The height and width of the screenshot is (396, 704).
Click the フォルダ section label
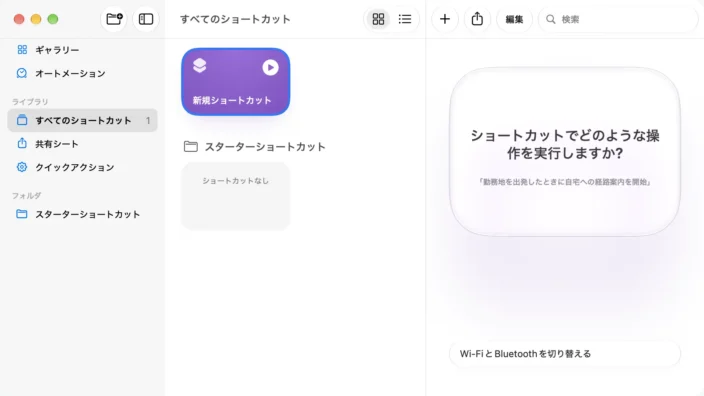26,196
